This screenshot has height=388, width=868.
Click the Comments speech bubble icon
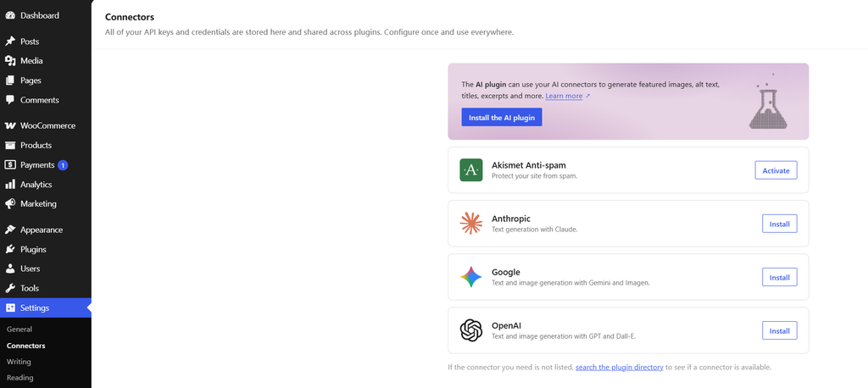coord(10,100)
